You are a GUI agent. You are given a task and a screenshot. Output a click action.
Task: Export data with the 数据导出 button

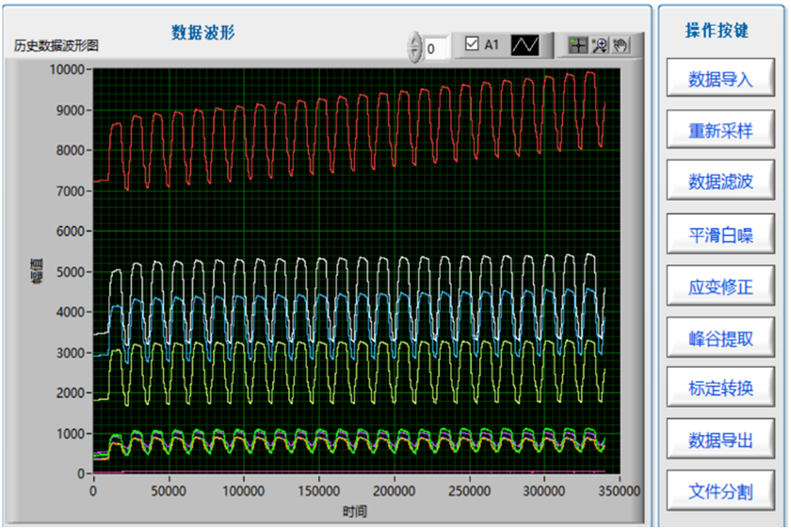720,440
